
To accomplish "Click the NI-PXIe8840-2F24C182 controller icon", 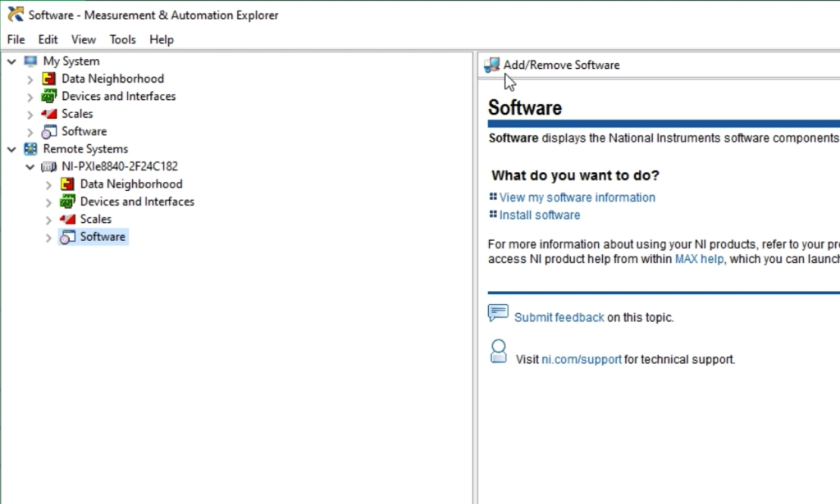I will [x=48, y=166].
